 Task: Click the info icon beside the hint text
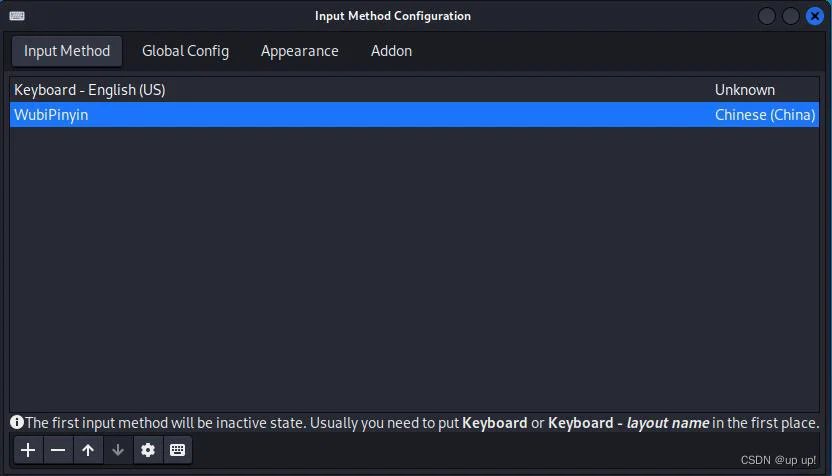(17, 422)
